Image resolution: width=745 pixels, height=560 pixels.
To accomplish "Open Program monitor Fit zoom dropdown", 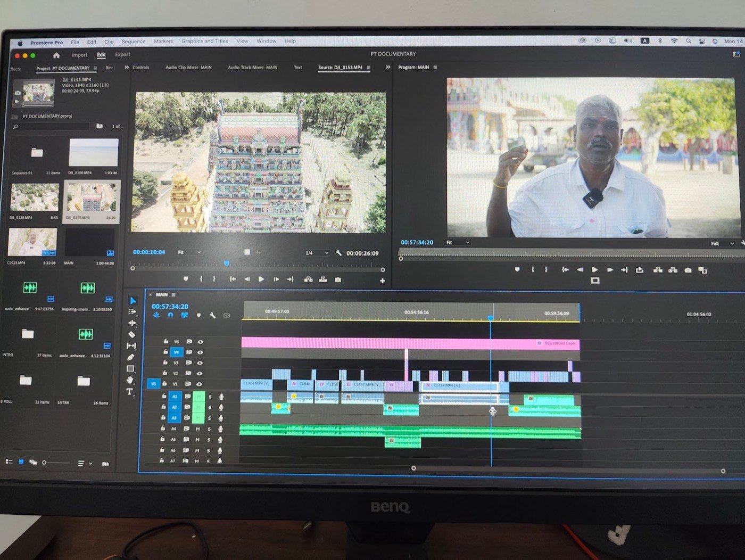I will tap(458, 243).
